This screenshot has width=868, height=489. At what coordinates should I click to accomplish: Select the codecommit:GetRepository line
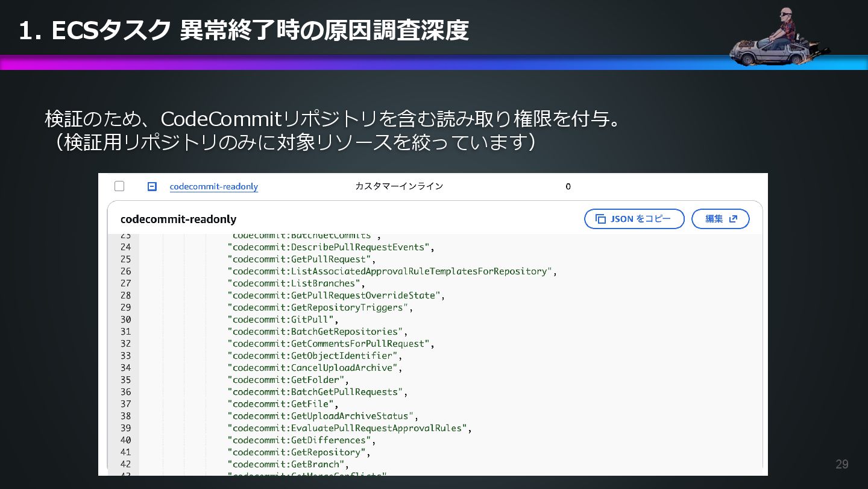[x=299, y=452]
